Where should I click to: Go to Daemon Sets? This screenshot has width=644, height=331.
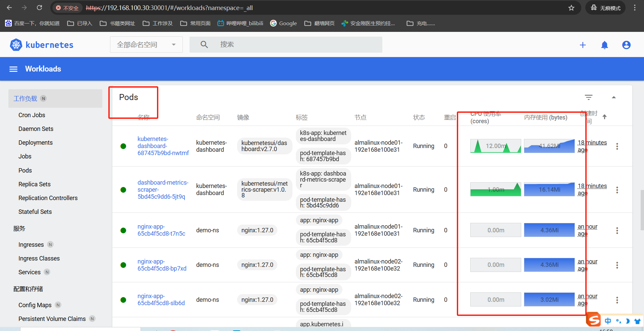36,129
